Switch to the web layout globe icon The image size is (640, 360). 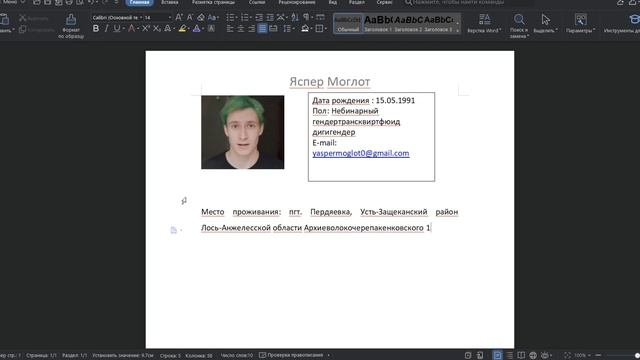pos(533,355)
